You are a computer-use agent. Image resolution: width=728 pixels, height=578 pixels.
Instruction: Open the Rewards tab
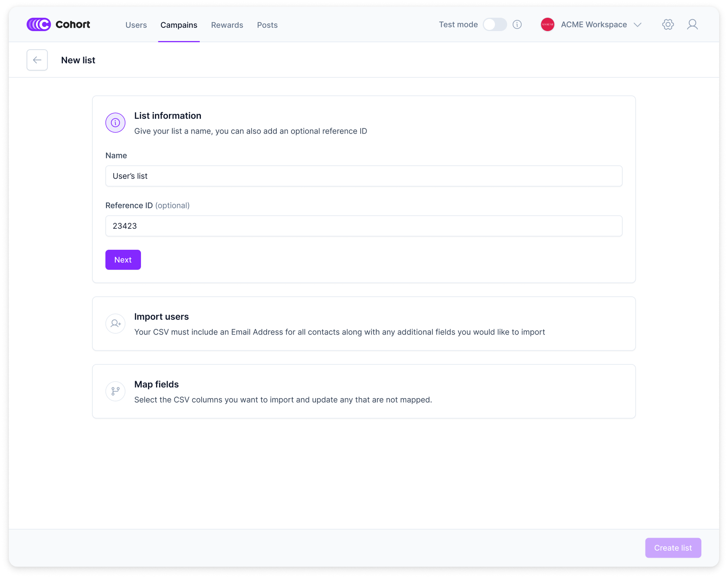pyautogui.click(x=227, y=25)
